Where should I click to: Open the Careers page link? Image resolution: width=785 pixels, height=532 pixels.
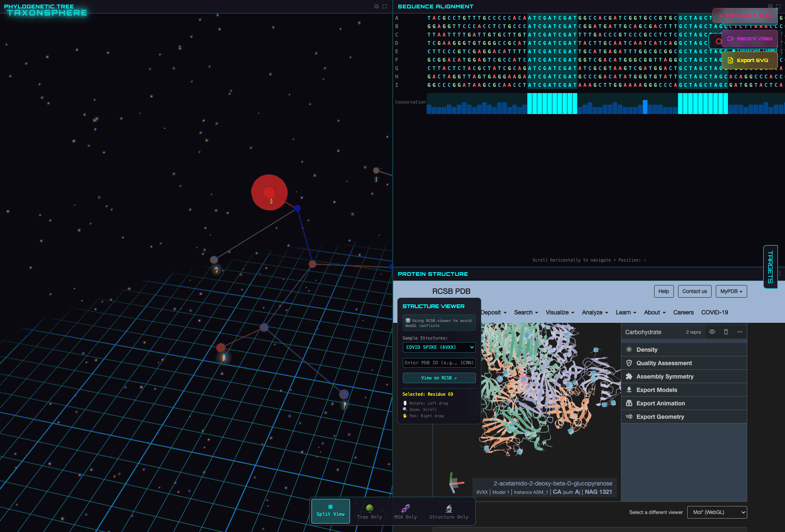coord(683,312)
